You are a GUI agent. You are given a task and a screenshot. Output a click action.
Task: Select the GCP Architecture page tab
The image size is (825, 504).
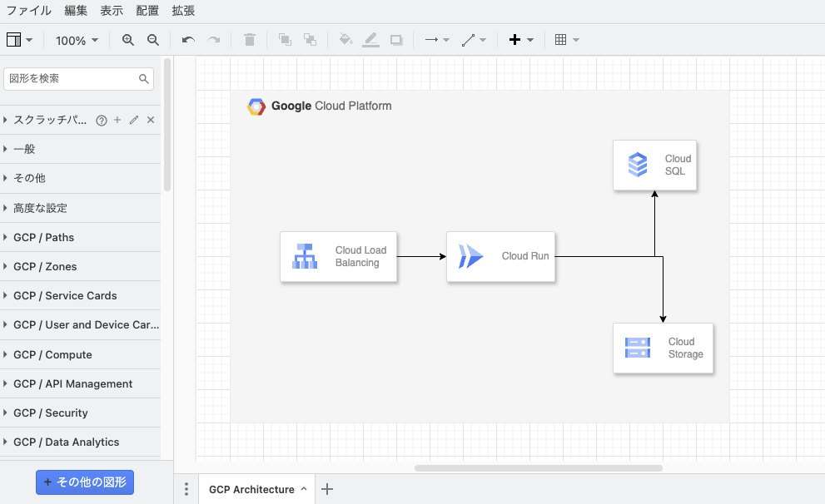click(x=251, y=489)
